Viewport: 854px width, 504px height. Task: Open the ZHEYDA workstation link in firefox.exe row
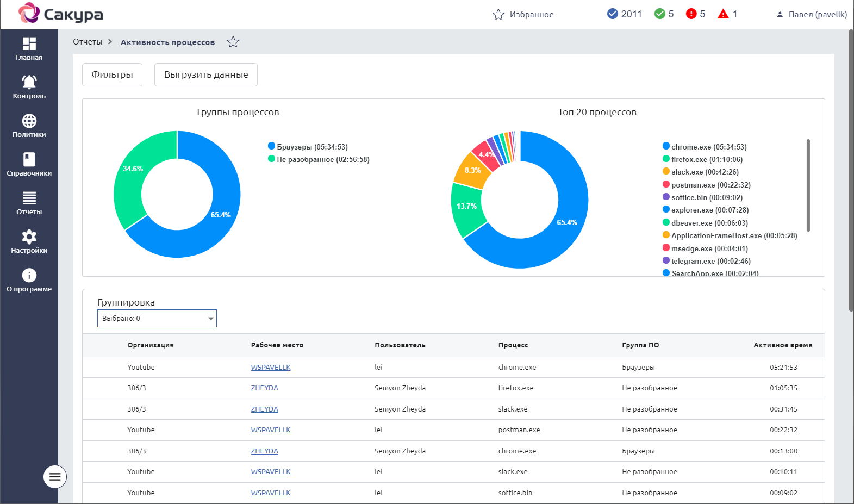(264, 388)
